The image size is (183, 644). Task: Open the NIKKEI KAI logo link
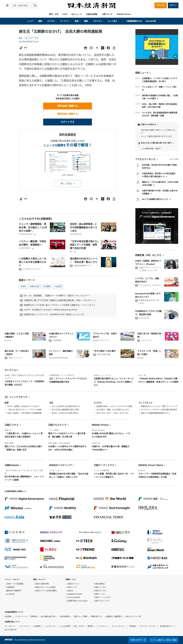tap(157, 558)
